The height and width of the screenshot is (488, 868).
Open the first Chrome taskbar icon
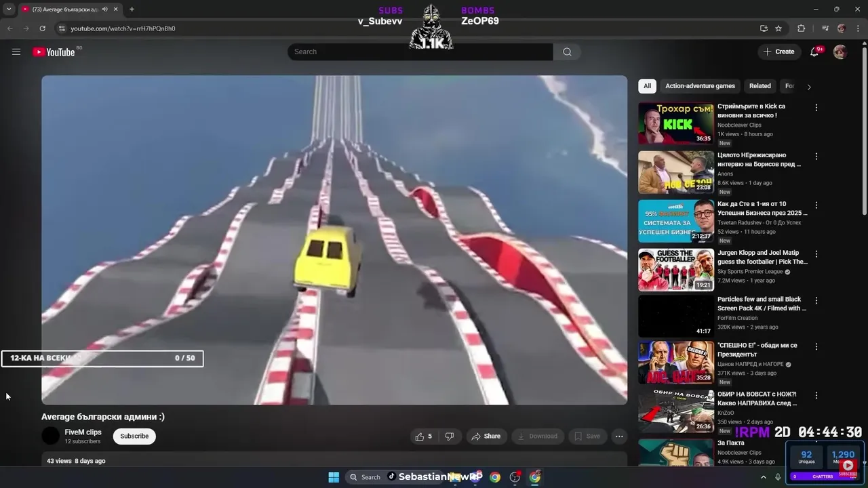tap(495, 477)
